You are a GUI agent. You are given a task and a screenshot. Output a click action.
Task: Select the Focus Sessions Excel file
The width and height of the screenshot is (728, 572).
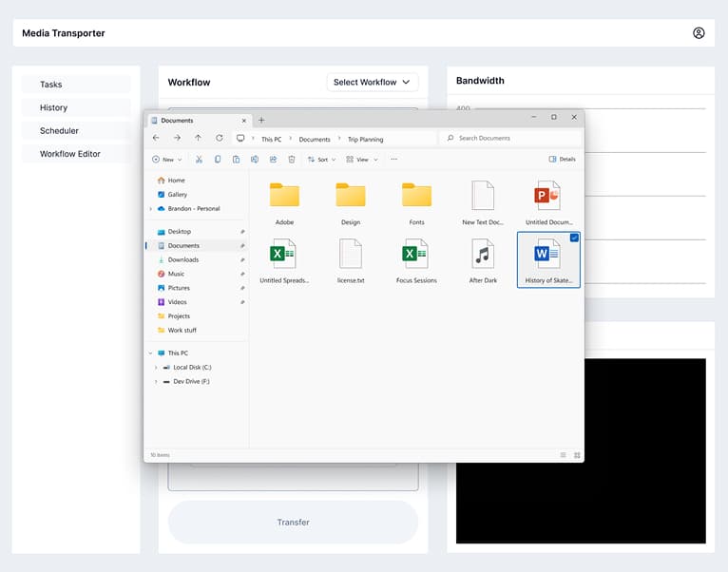tap(416, 261)
